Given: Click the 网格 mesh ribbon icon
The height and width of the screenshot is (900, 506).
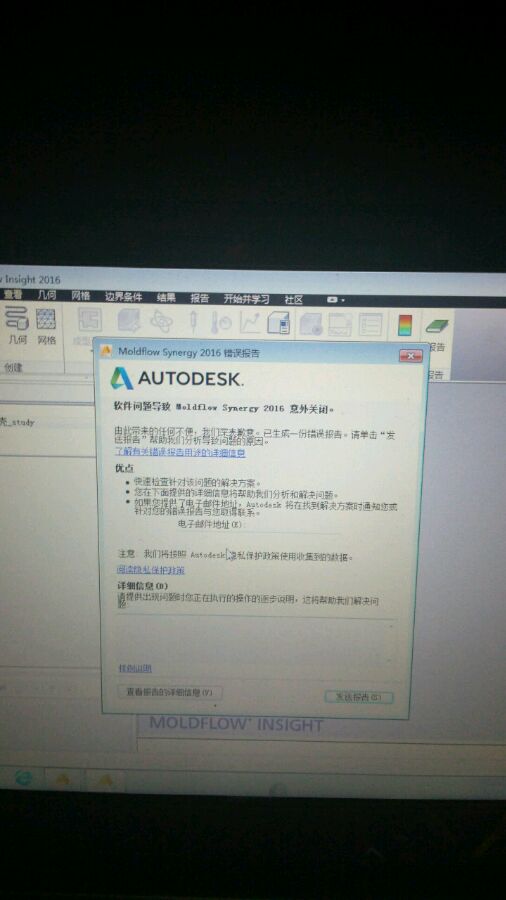Looking at the screenshot, I should click(x=46, y=326).
